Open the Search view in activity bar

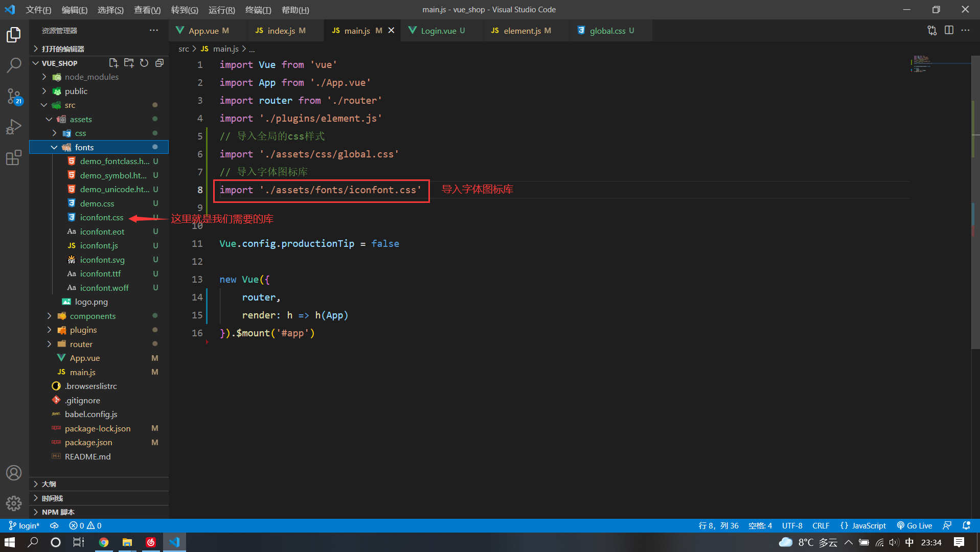coord(14,65)
